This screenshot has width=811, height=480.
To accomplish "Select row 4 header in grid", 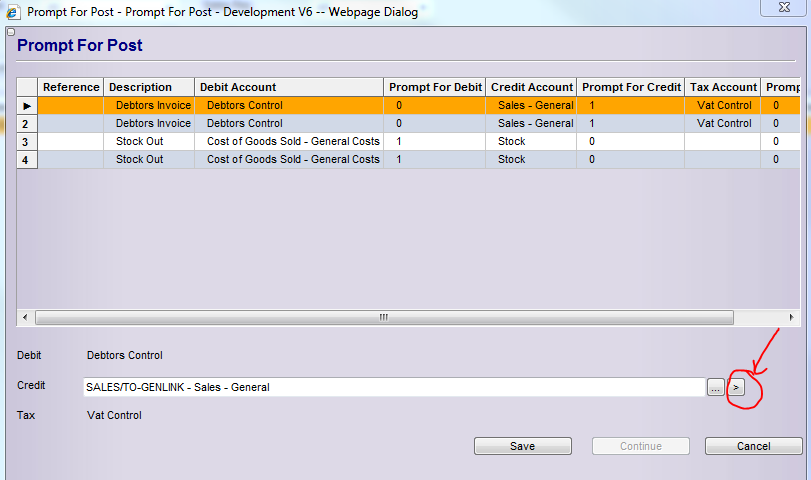I will click(27, 160).
